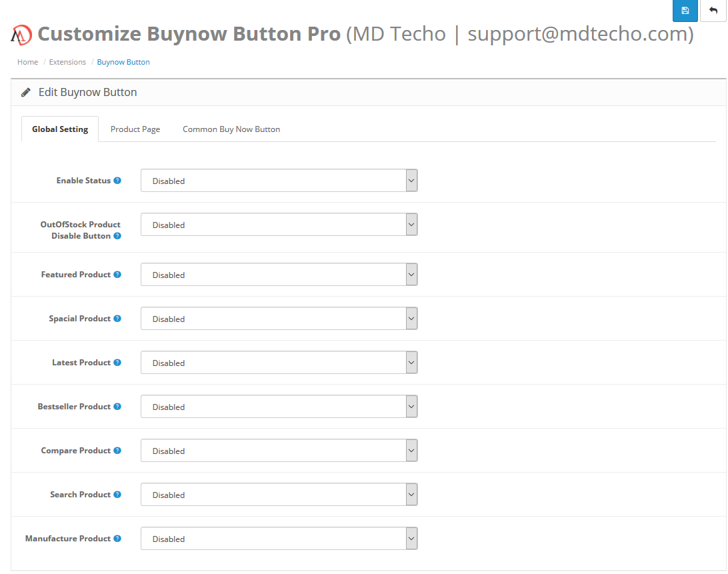Click help icon beside OutOfStock Disable Button
This screenshot has height=574, width=728.
click(x=117, y=235)
